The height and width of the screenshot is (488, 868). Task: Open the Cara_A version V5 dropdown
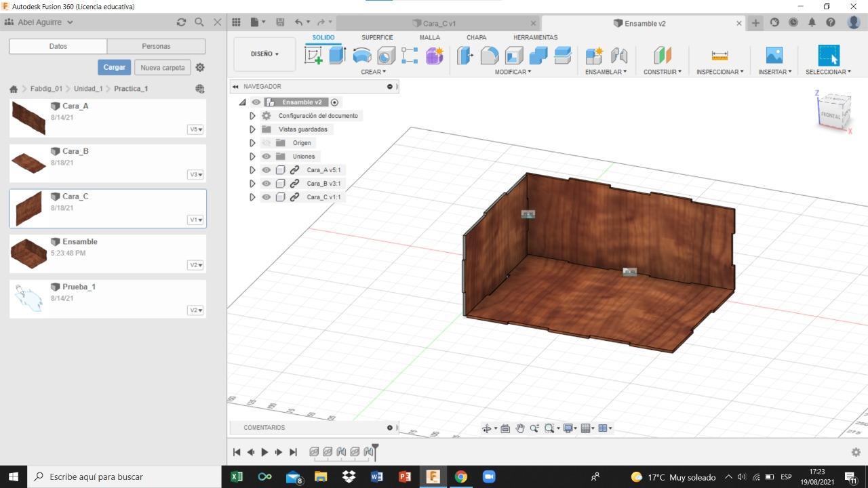pos(195,129)
